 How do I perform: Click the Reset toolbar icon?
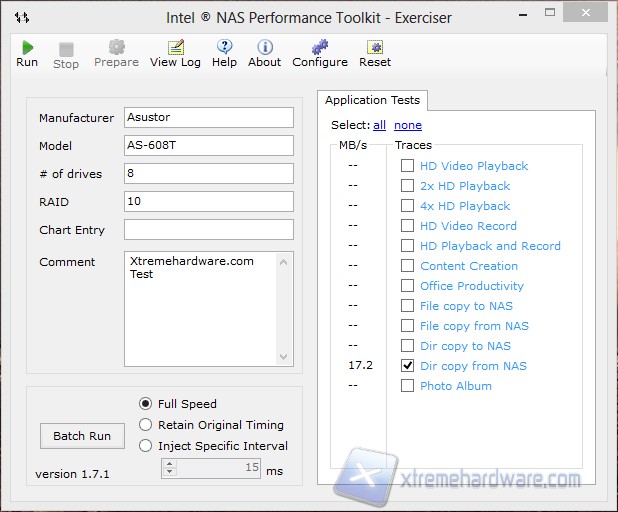click(x=375, y=48)
